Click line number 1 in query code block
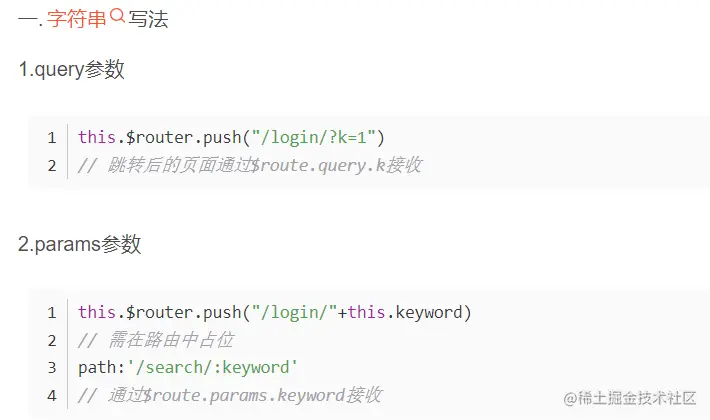710x420 pixels. (x=52, y=138)
